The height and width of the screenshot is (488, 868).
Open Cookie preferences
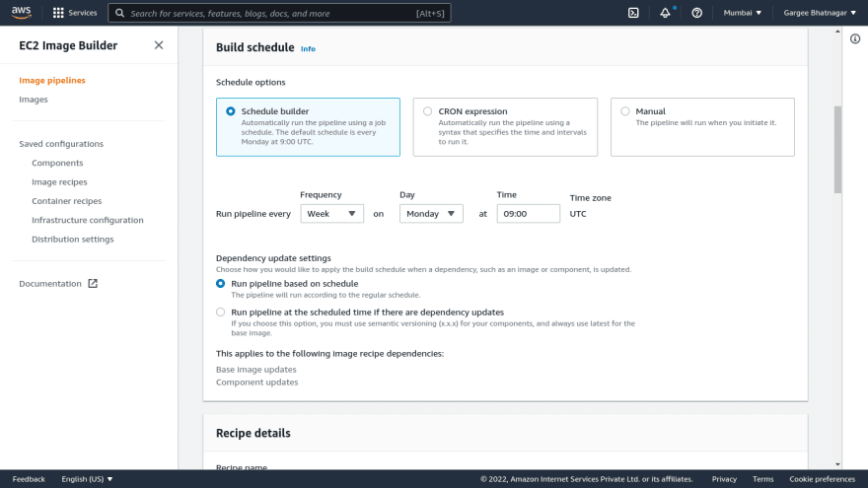(x=822, y=479)
